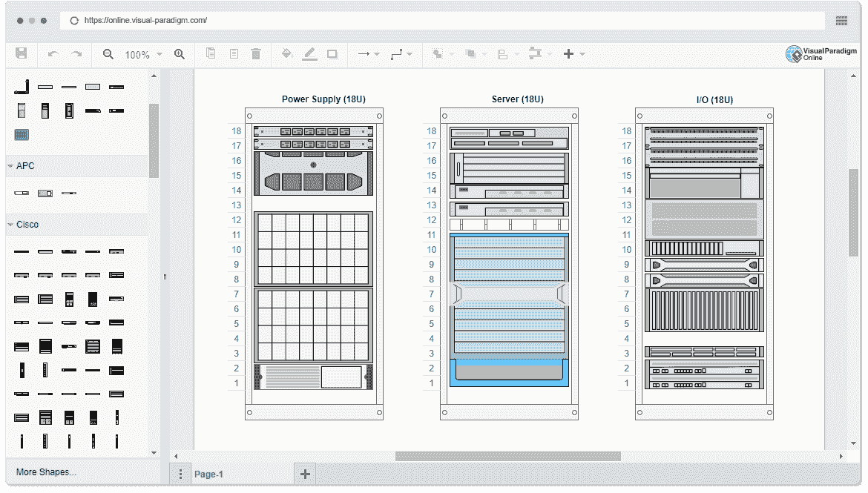Open the zoom percentage dropdown

point(158,53)
